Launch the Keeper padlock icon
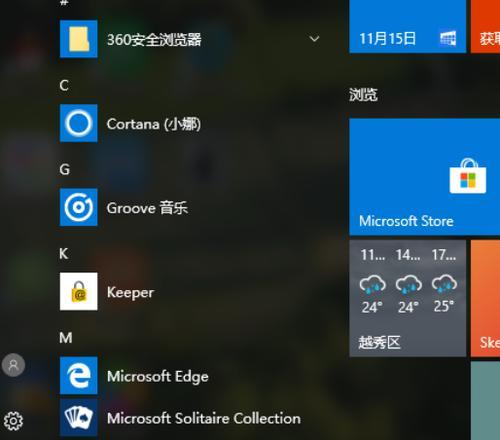This screenshot has width=500, height=440. pyautogui.click(x=79, y=291)
